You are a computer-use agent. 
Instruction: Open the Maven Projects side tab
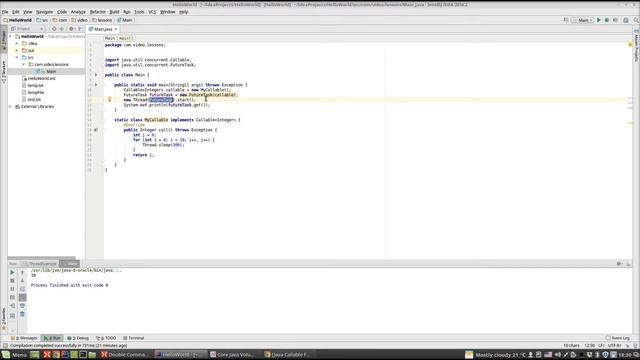coord(636,46)
